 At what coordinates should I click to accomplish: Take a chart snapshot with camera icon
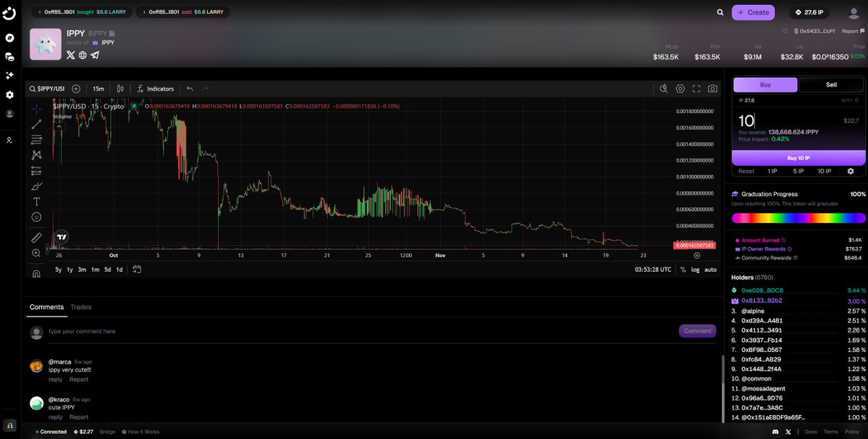(x=713, y=88)
